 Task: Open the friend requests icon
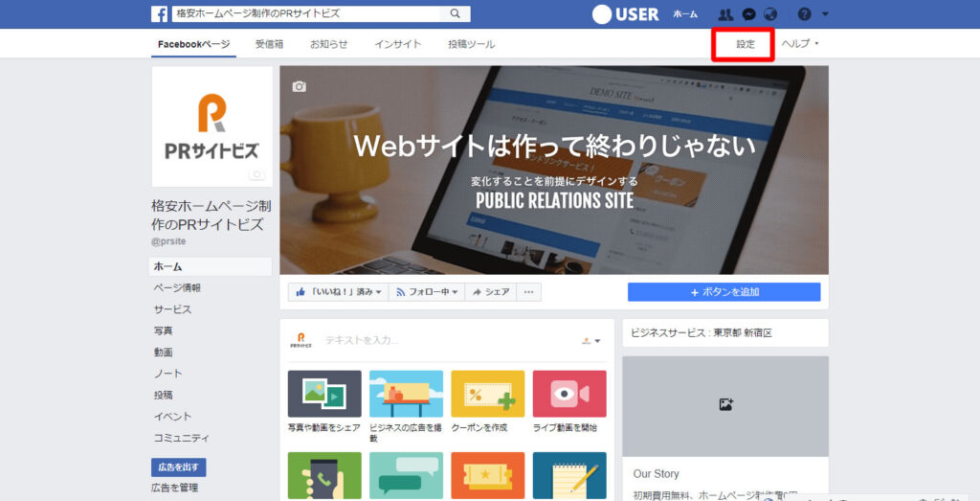724,14
